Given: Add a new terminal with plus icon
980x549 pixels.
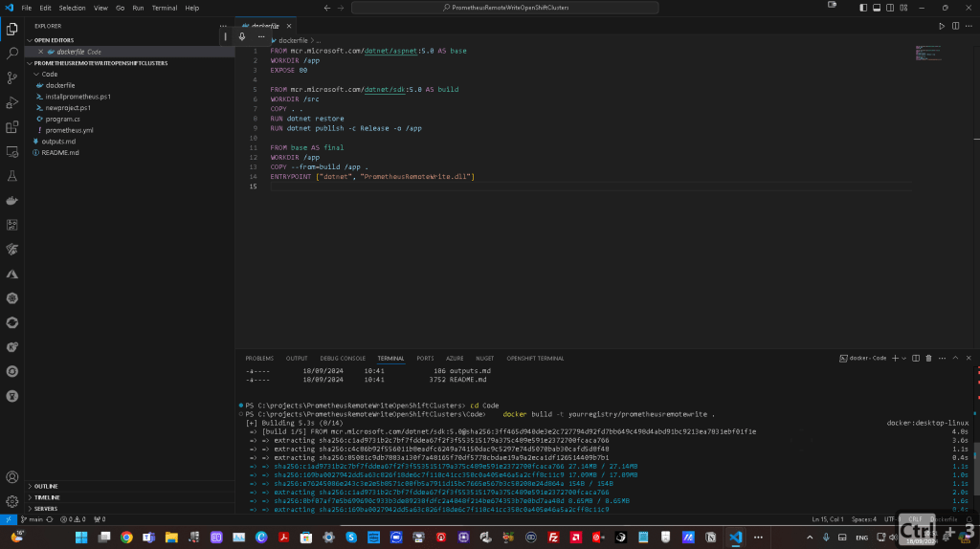Looking at the screenshot, I should pyautogui.click(x=895, y=359).
